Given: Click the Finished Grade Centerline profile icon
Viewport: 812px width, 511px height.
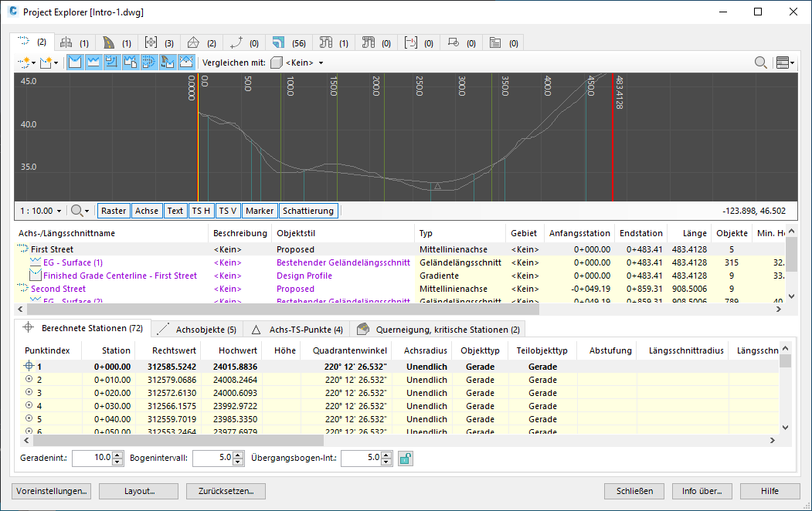Looking at the screenshot, I should tap(36, 275).
